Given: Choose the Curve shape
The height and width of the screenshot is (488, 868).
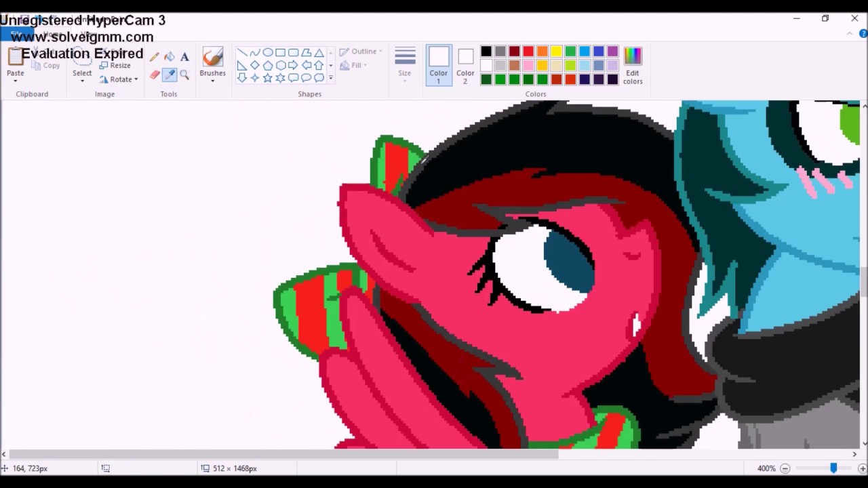Looking at the screenshot, I should (x=255, y=53).
